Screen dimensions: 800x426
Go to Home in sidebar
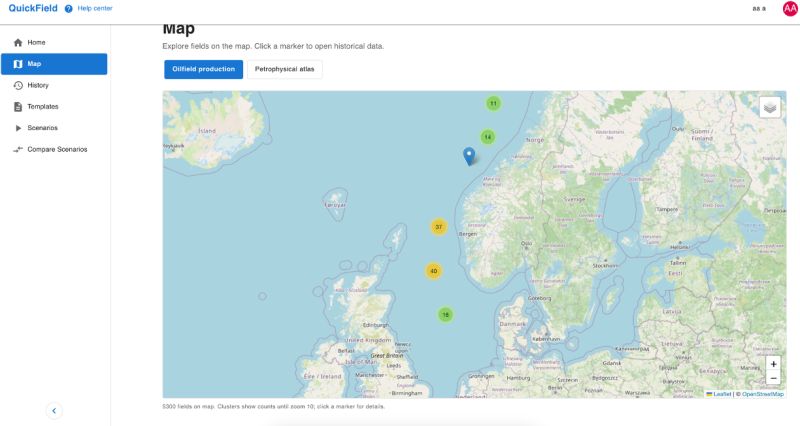coord(54,42)
